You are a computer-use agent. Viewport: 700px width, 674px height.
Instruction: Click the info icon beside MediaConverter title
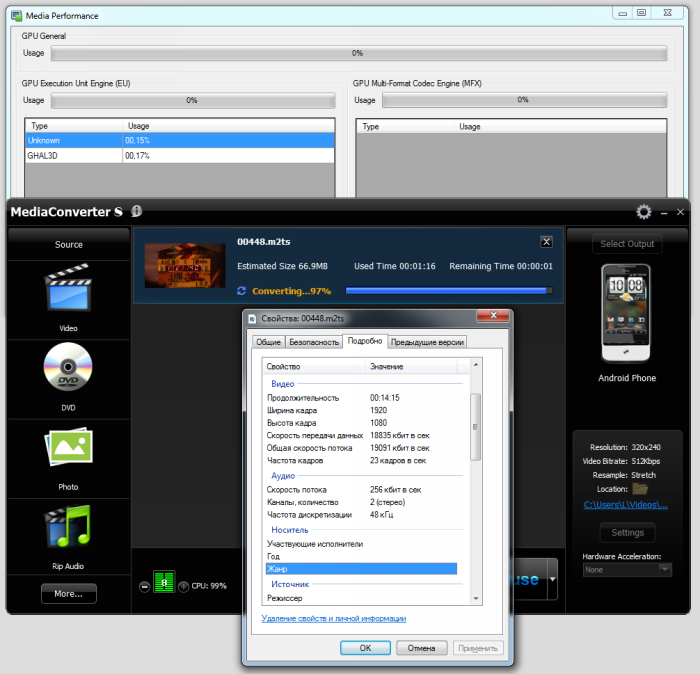tap(137, 211)
